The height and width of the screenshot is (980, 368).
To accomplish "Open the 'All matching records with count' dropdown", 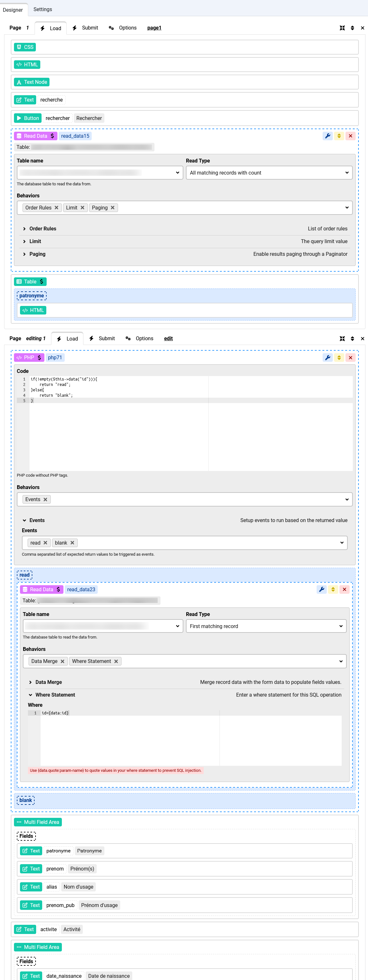I will pos(269,173).
